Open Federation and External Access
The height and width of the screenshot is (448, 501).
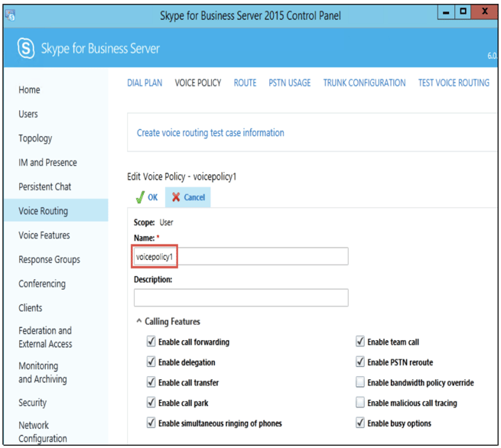click(x=45, y=337)
